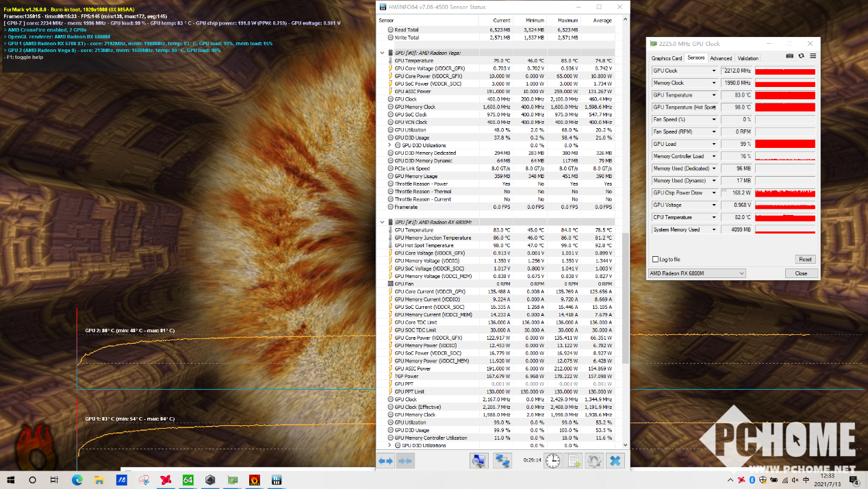Open AMD Radeon RX 6800M GPU selector
This screenshot has width=868, height=489.
pyautogui.click(x=697, y=273)
